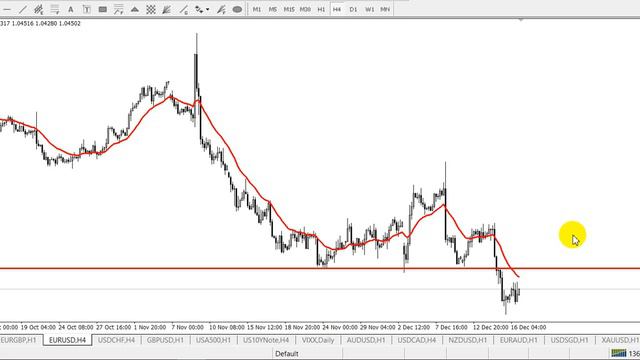
Task: Click the '24 Nov 00:00' time axis label
Action: pyautogui.click(x=340, y=327)
